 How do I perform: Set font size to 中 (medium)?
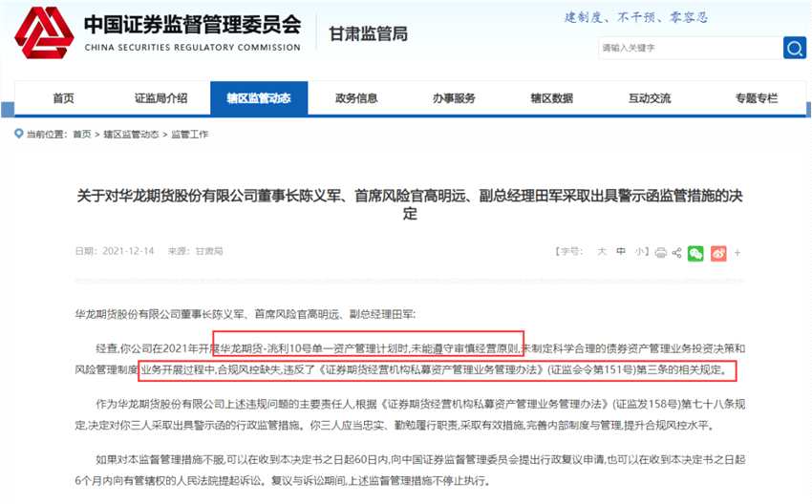tap(621, 251)
